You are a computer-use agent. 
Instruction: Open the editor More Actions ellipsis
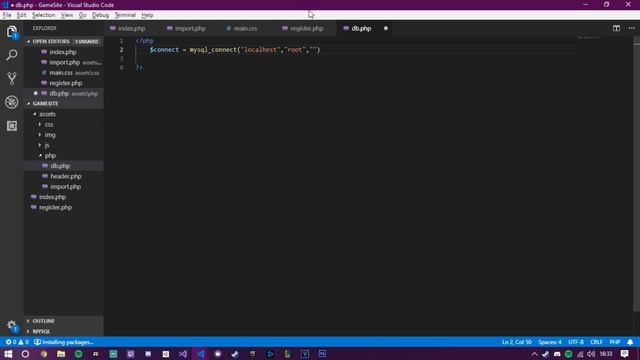[x=631, y=28]
